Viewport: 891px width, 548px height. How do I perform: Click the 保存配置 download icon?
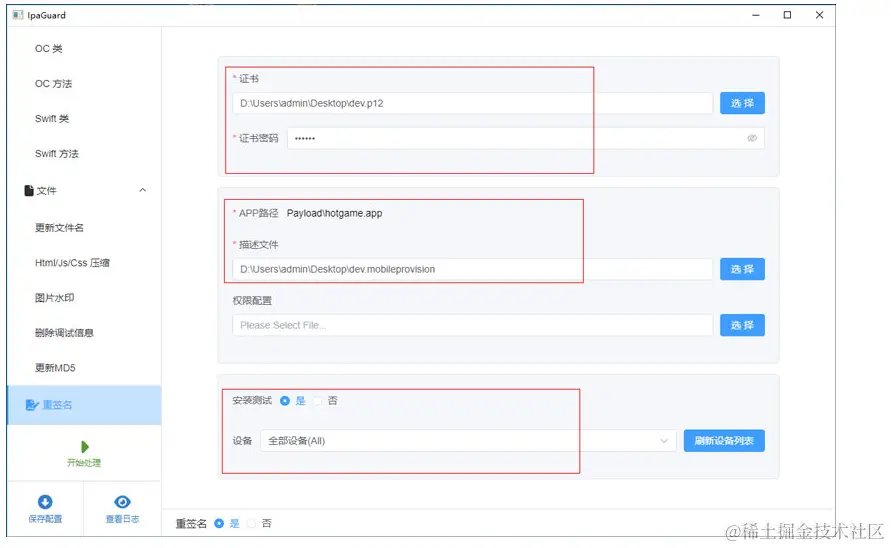[45, 502]
